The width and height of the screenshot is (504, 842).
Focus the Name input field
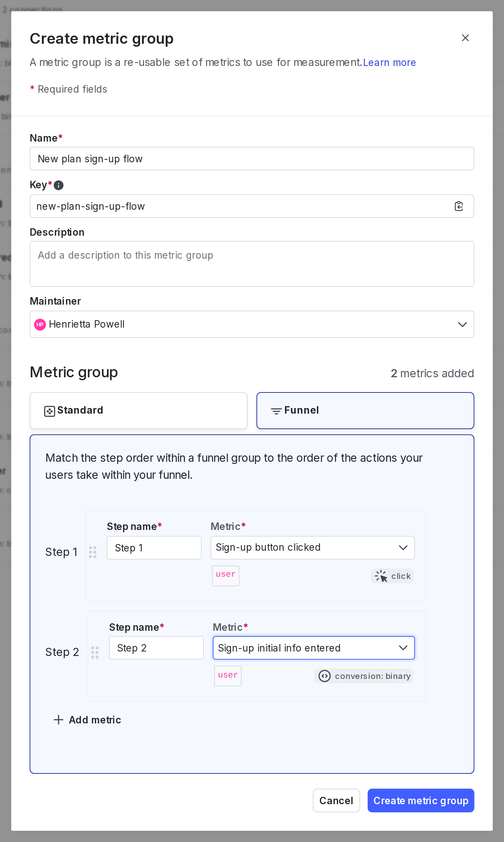tap(252, 159)
